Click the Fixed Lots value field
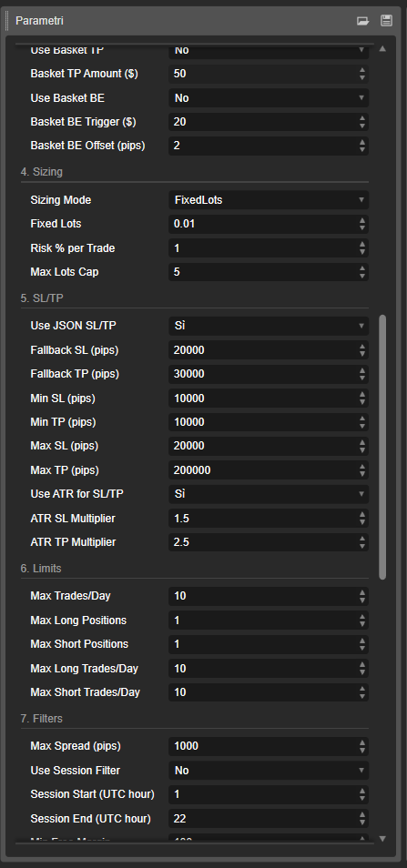This screenshot has height=868, width=407. point(269,224)
